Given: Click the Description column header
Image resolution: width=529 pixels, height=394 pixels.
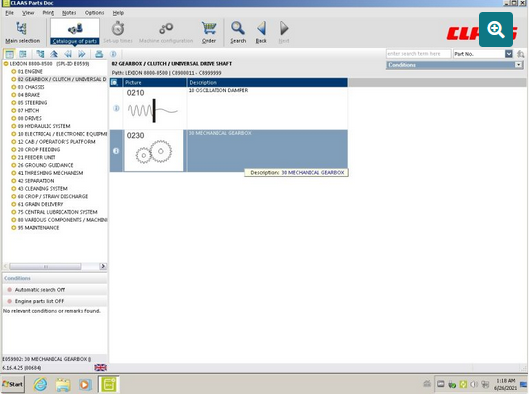Looking at the screenshot, I should click(267, 83).
